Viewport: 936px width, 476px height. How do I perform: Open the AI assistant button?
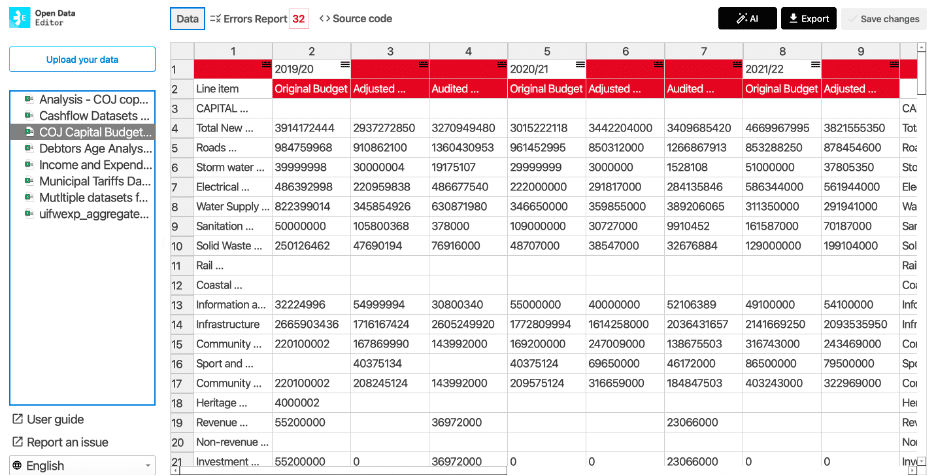click(747, 18)
